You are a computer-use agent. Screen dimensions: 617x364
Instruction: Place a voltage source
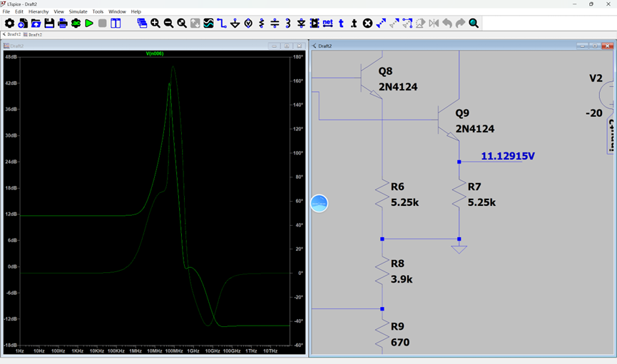pyautogui.click(x=248, y=24)
